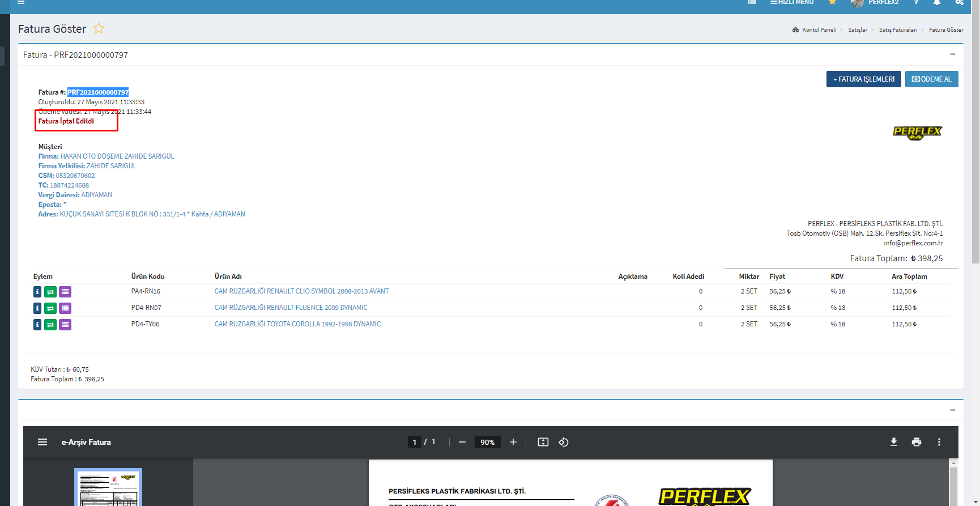Zoom out the PDF with minus button
Image resolution: width=980 pixels, height=506 pixels.
(462, 442)
